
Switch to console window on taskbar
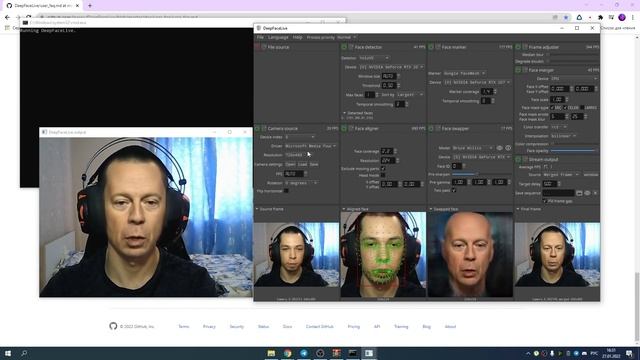353,353
